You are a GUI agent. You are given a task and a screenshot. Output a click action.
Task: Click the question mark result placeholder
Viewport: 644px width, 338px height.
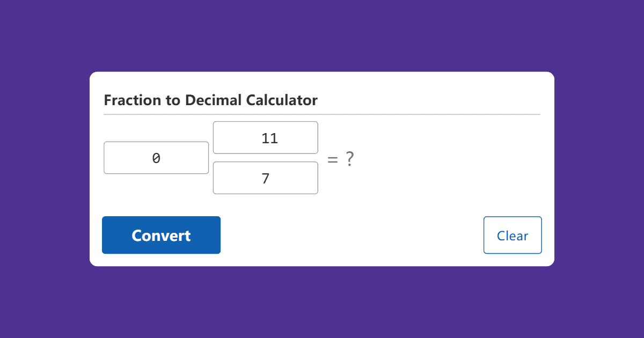pos(351,158)
